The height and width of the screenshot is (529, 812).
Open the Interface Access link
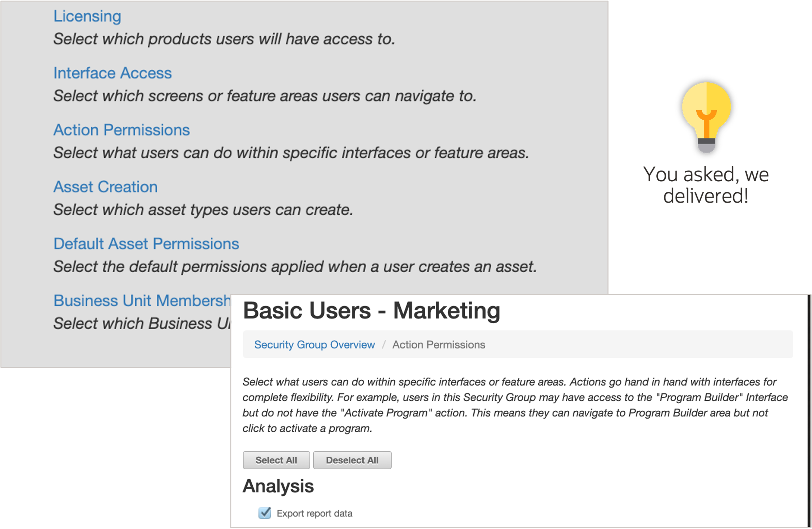point(113,73)
